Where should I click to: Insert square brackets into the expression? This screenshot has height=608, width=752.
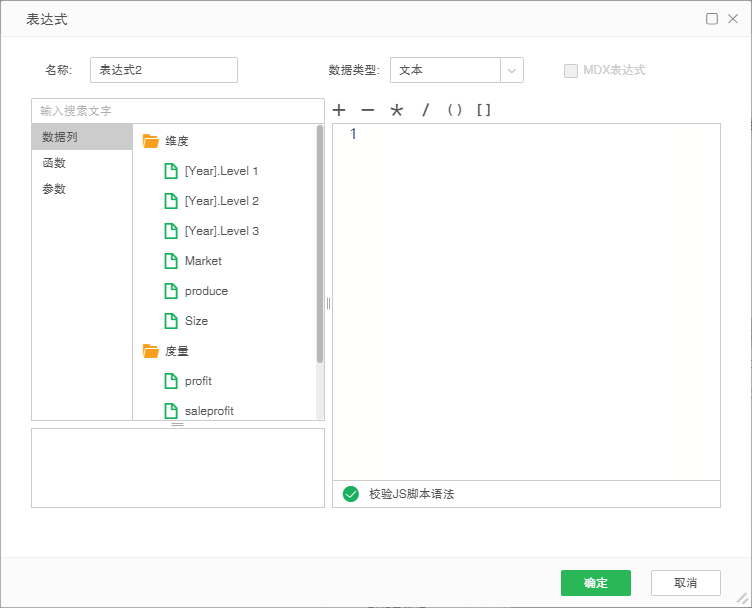483,110
